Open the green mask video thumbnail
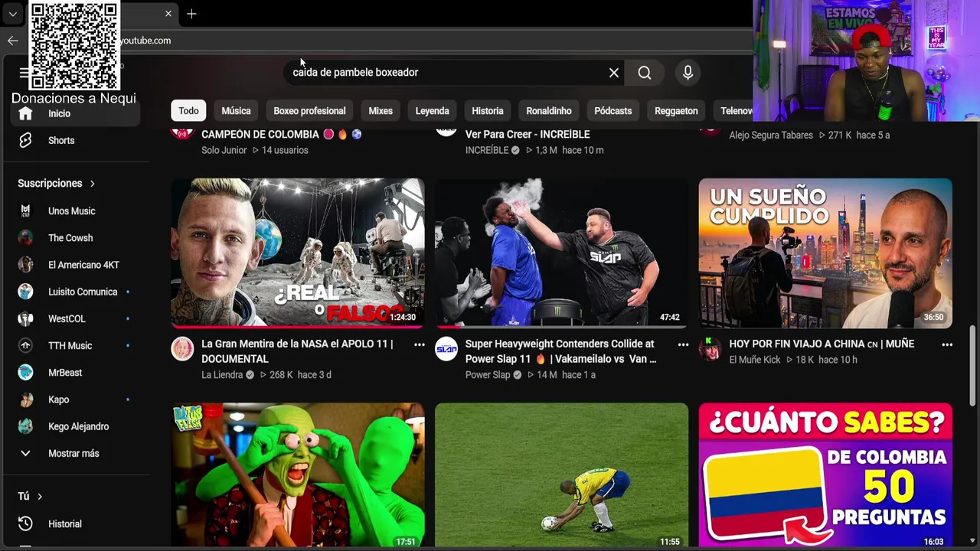This screenshot has height=551, width=980. pos(298,475)
